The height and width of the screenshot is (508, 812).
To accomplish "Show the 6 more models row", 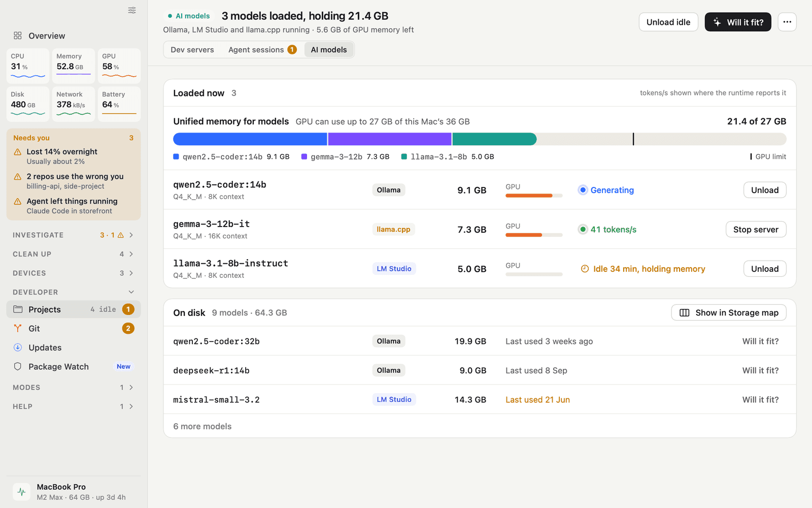I will pos(480,426).
